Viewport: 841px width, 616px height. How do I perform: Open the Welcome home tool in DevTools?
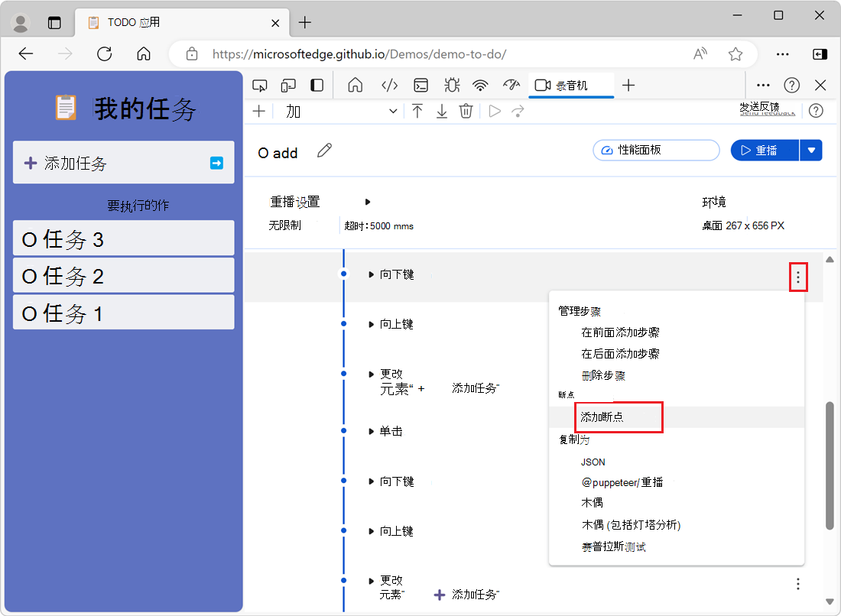click(355, 86)
